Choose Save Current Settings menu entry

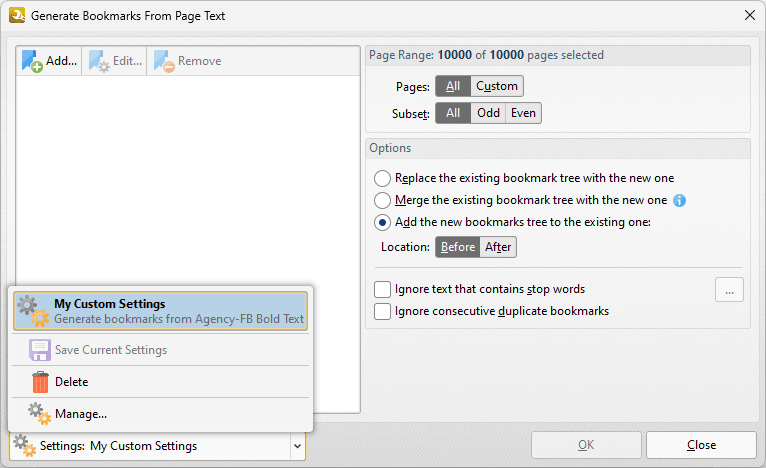[160, 350]
